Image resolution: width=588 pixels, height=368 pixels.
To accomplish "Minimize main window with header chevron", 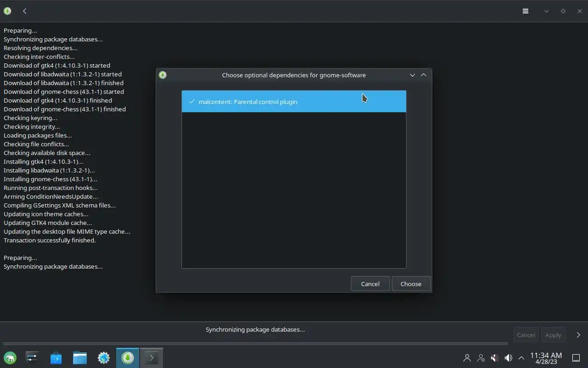I will [547, 11].
